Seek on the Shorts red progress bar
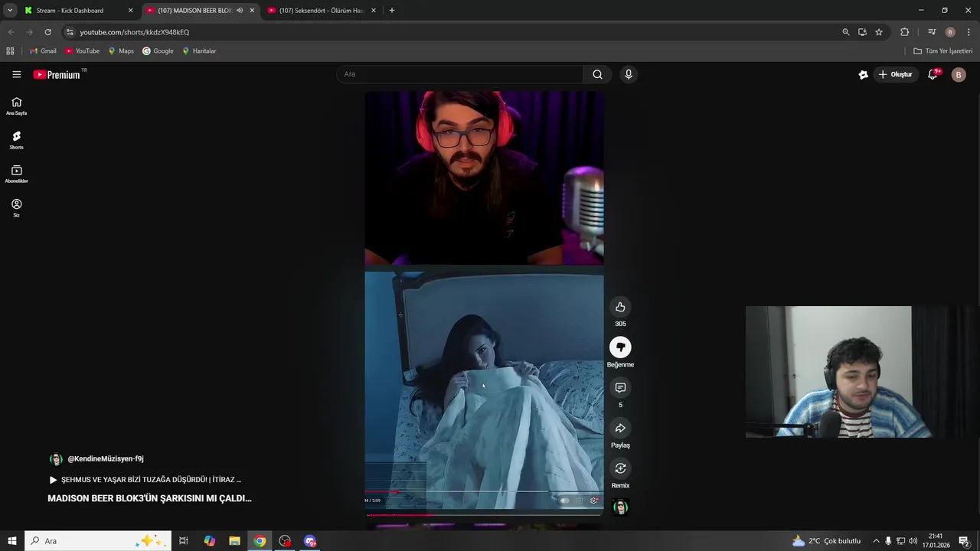Screen dimensions: 980x551 point(484,515)
